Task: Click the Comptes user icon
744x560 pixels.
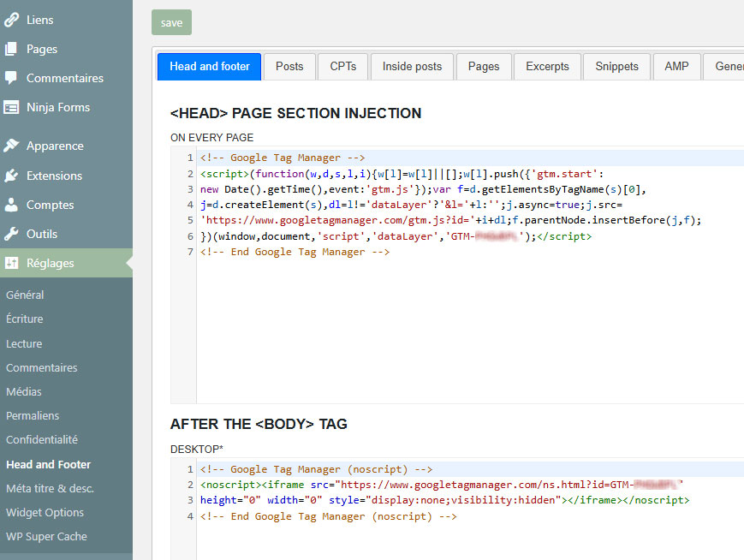Action: click(11, 205)
